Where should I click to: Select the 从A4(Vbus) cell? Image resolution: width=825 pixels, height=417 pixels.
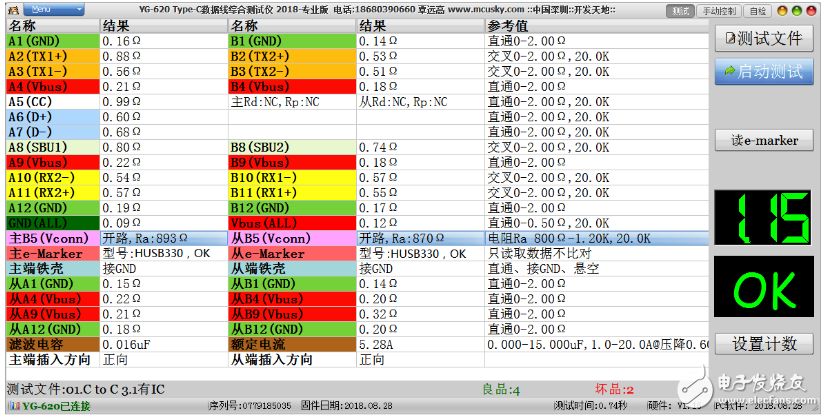coord(53,299)
